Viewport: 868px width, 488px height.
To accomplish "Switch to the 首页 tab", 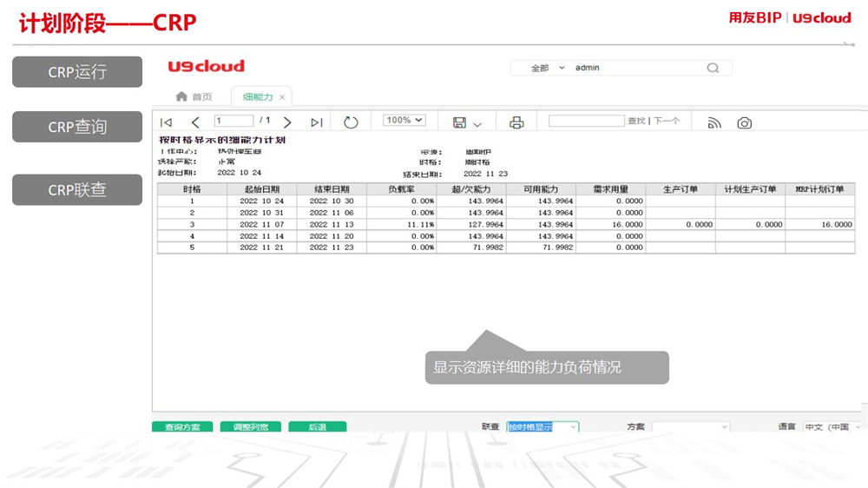I will tap(202, 97).
